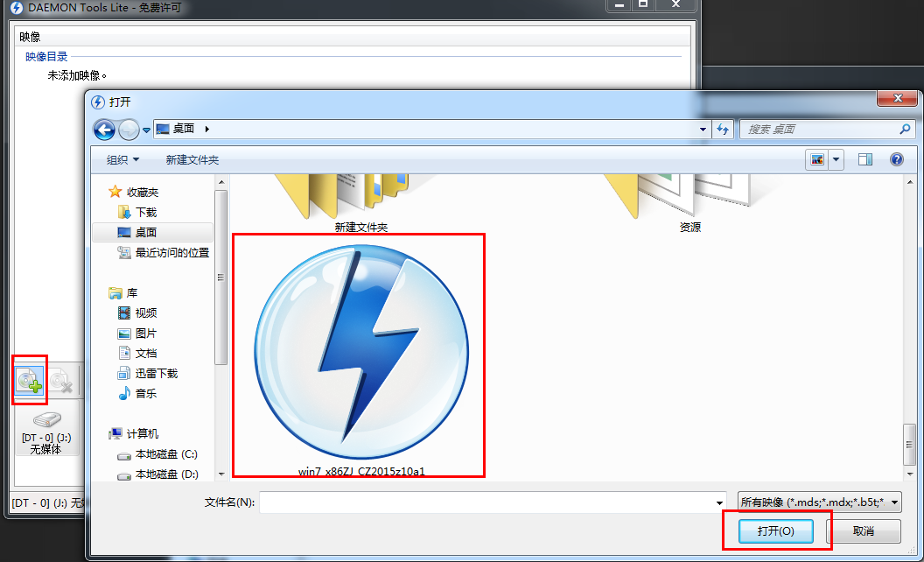
Task: Select 图片 library in the sidebar
Action: click(x=143, y=333)
